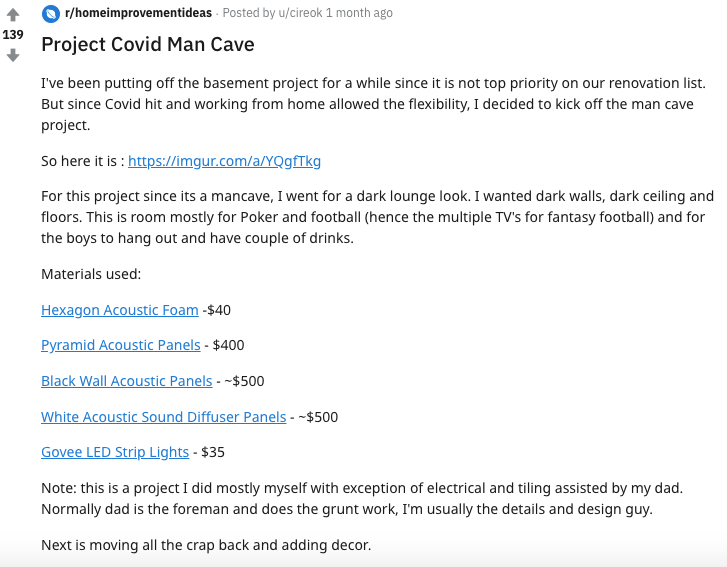
Task: Visit the u/cireok user profile
Action: tap(300, 13)
